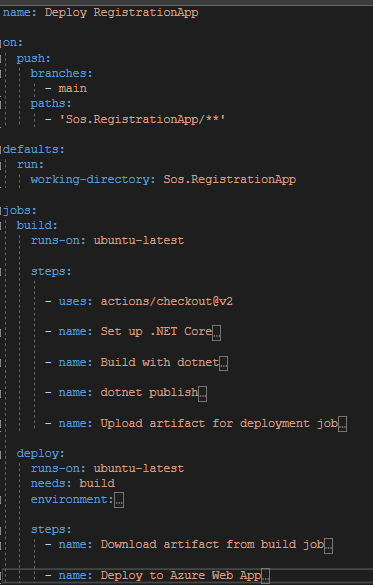
Task: Expand folded region after 'dotnet publish'
Action: [203, 394]
